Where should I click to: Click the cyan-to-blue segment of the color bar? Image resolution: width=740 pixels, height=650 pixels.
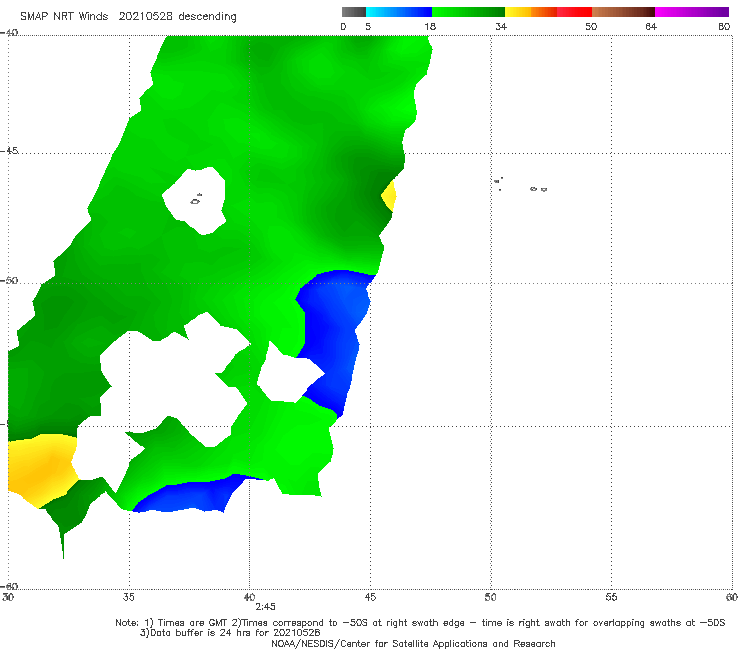tap(399, 12)
